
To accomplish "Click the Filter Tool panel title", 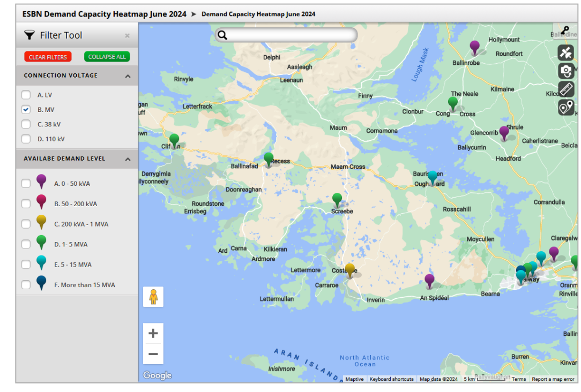I will point(61,35).
